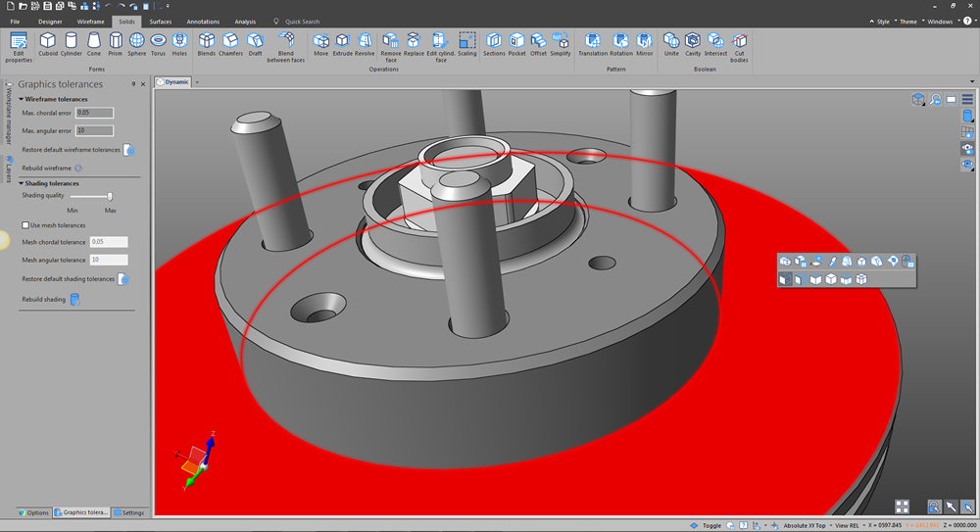Screen dimensions: 980x532
Task: Select the Holes tool
Action: [x=179, y=44]
